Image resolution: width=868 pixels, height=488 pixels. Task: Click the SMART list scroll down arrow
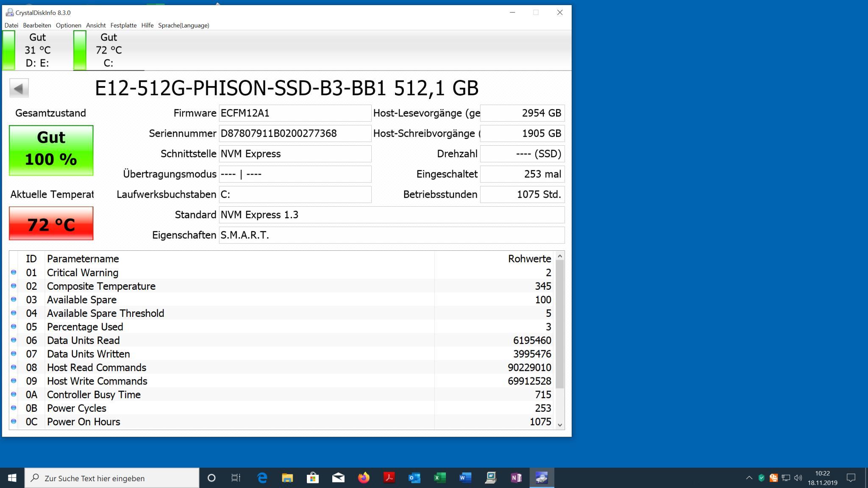point(560,425)
